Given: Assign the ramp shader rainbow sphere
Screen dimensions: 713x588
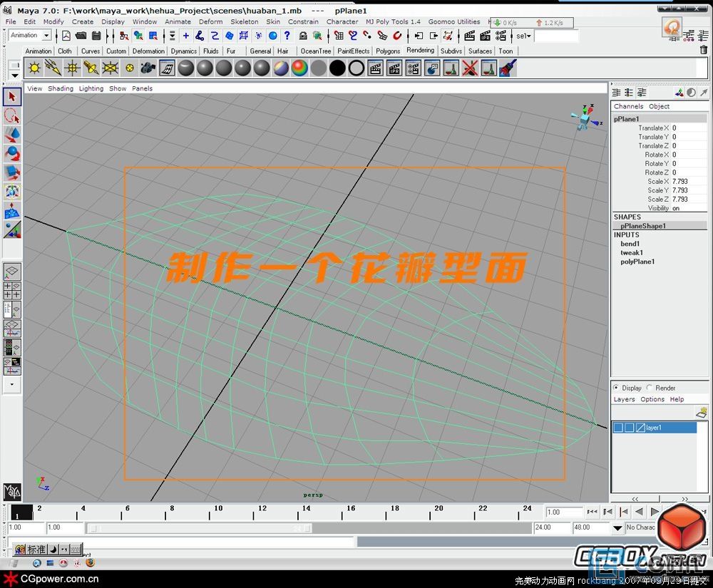Looking at the screenshot, I should point(299,68).
